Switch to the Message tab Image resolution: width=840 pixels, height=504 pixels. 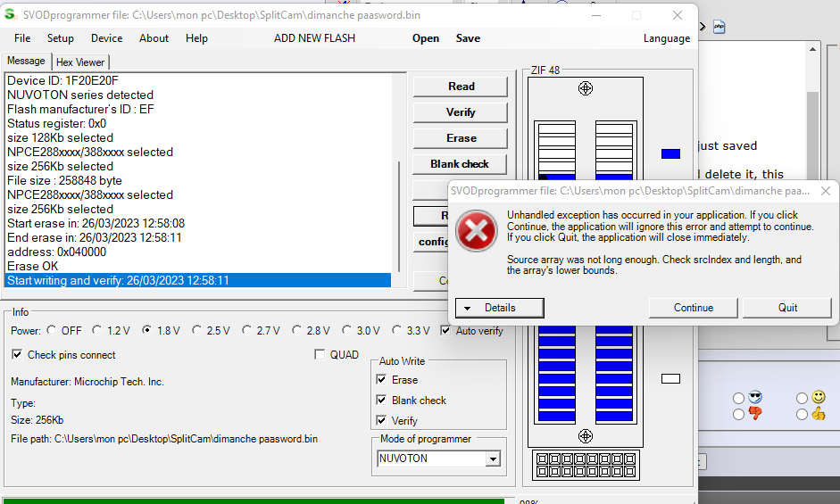coord(26,61)
